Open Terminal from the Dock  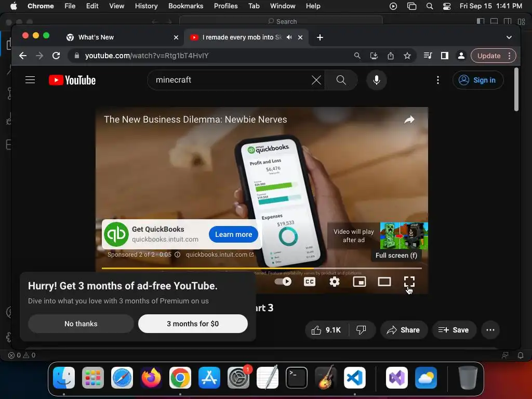(x=297, y=378)
